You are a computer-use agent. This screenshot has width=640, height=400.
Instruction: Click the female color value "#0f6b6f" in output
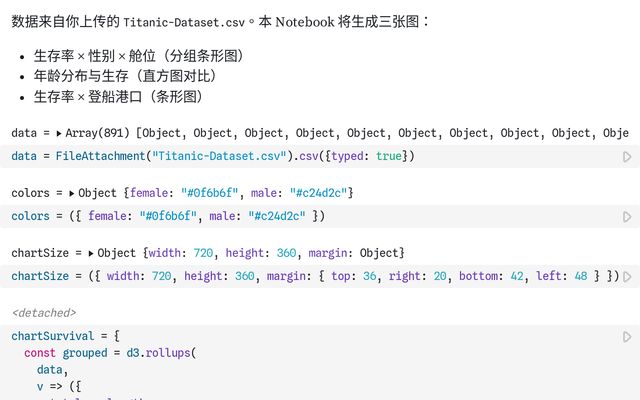tap(209, 193)
